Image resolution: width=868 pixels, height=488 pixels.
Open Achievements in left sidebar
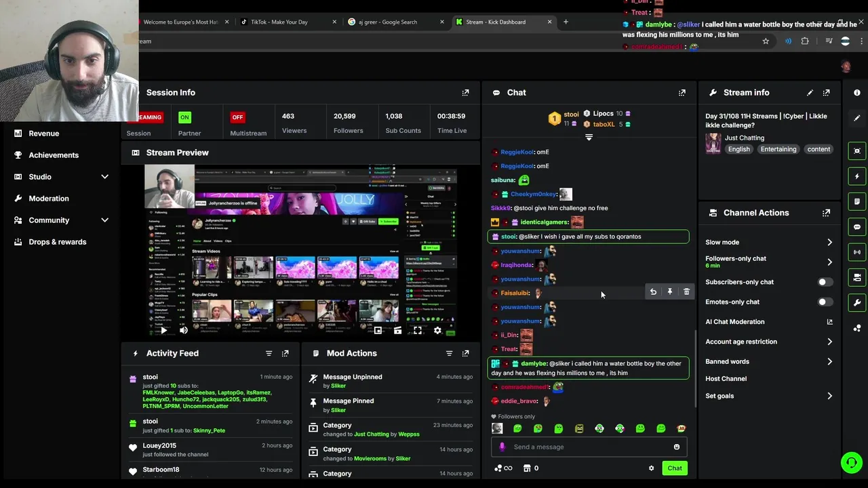(54, 155)
